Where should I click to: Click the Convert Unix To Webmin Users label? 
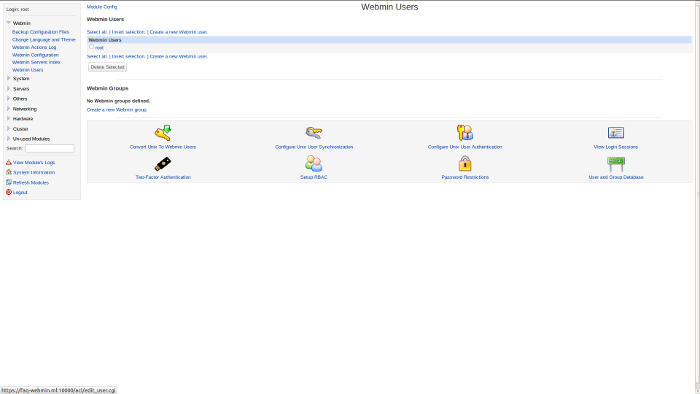click(x=163, y=147)
